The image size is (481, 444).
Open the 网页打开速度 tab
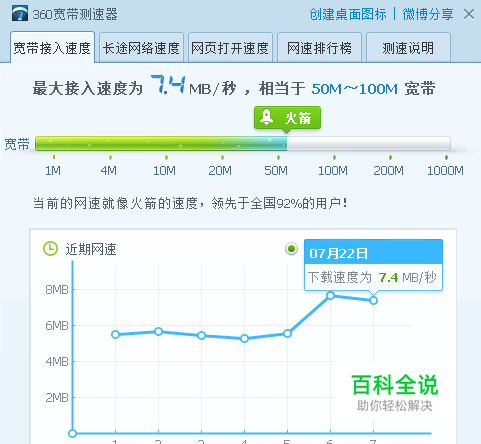point(230,48)
